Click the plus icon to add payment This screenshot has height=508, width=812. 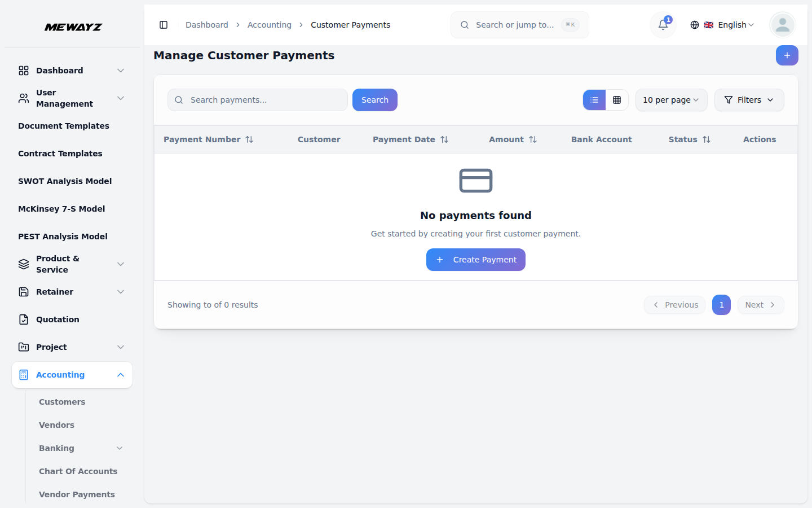coord(787,55)
